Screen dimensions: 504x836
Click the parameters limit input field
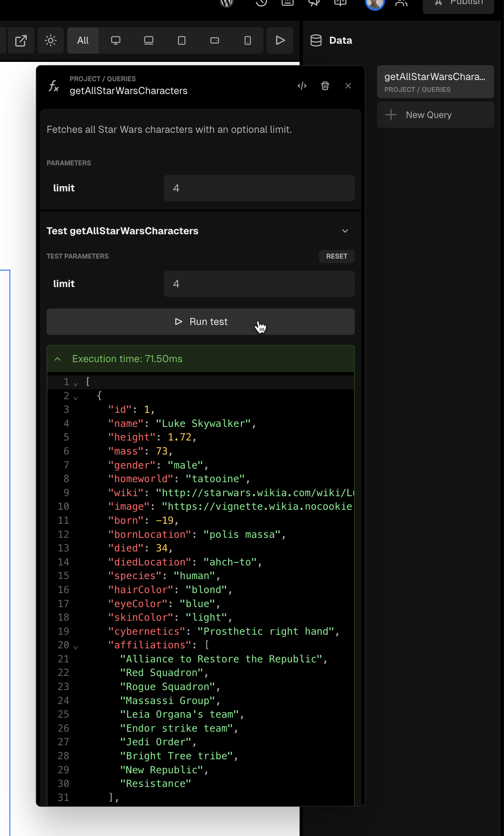259,188
